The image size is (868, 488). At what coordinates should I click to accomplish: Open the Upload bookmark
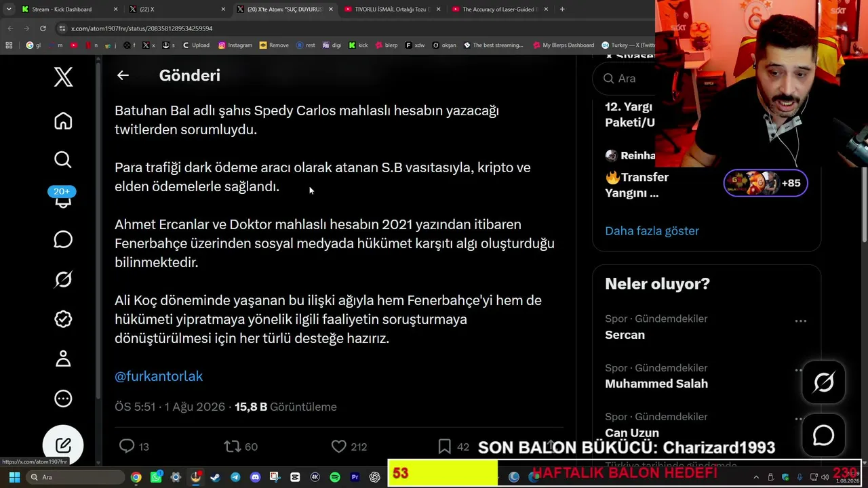[196, 45]
